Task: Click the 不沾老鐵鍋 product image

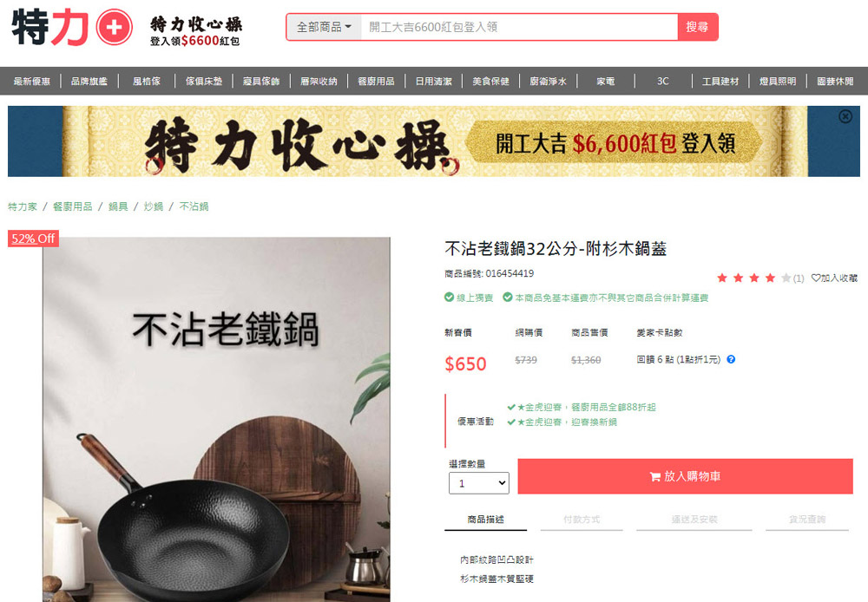Action: pyautogui.click(x=216, y=420)
